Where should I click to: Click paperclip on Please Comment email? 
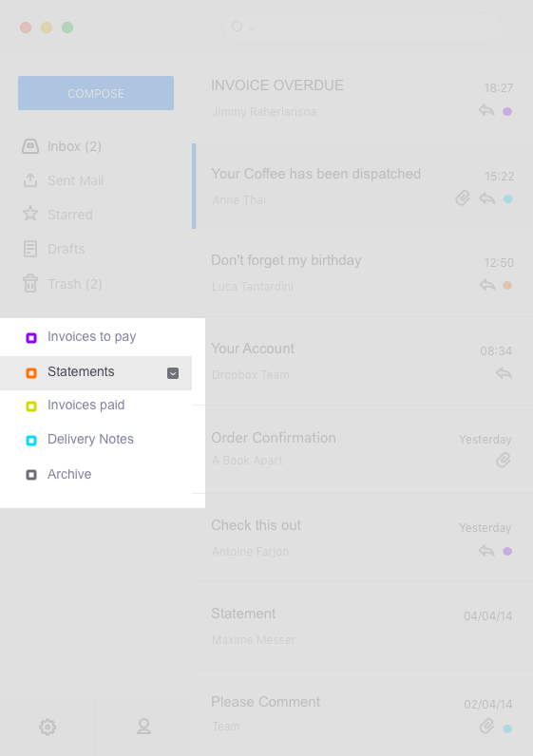coord(486,726)
